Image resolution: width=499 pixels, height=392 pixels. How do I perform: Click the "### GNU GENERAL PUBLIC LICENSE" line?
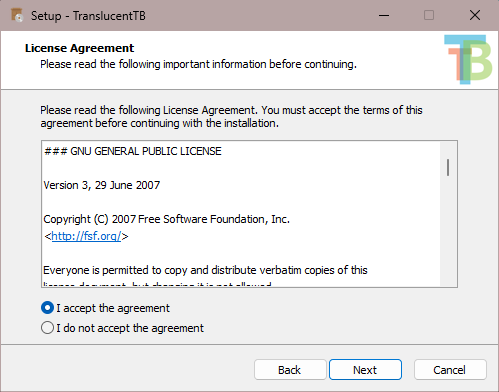click(133, 151)
